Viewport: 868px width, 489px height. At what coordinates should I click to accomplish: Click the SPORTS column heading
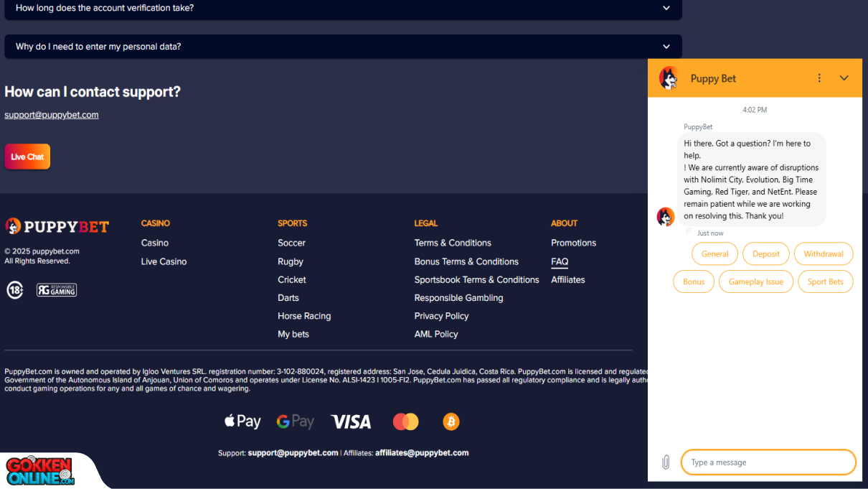pyautogui.click(x=292, y=223)
